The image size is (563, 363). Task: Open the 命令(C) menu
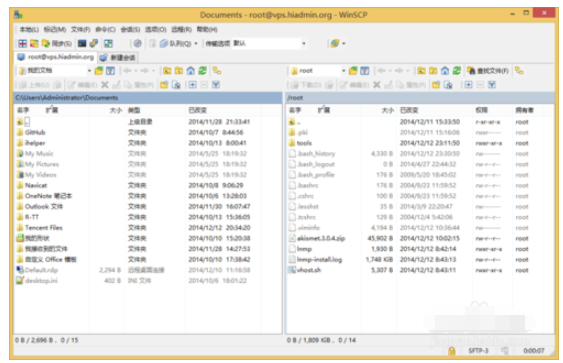[x=105, y=29]
